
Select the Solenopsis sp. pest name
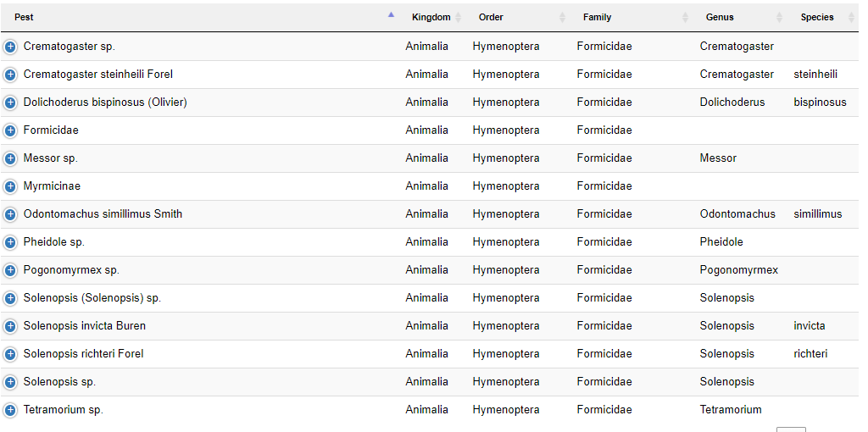tap(60, 382)
